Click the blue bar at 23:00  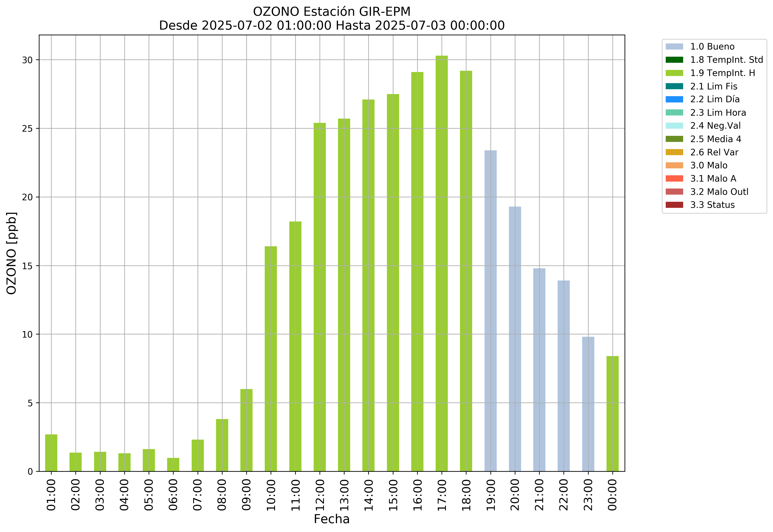[x=588, y=404]
